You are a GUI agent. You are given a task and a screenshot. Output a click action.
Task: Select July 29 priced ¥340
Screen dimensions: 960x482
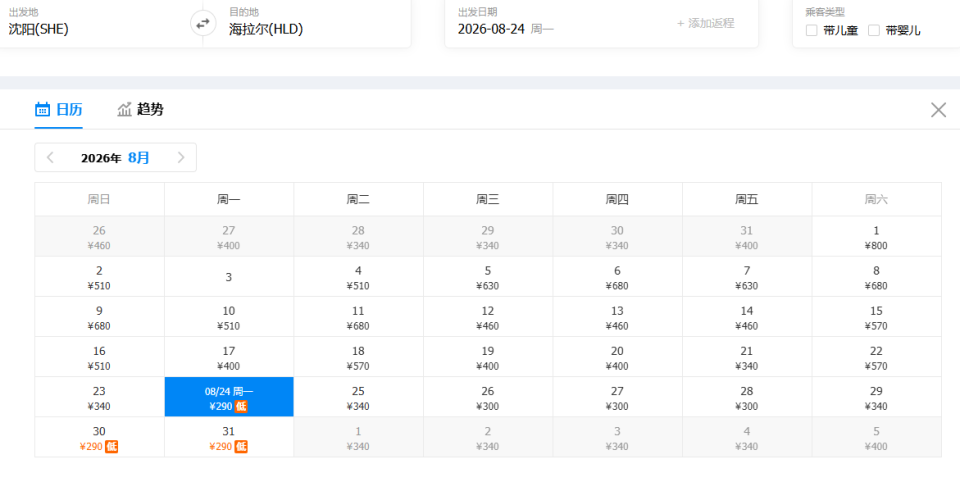coord(488,236)
